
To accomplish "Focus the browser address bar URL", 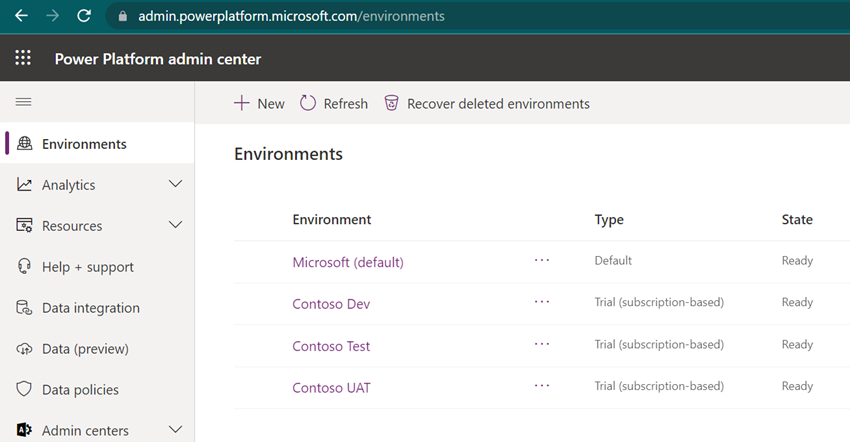I will [291, 16].
